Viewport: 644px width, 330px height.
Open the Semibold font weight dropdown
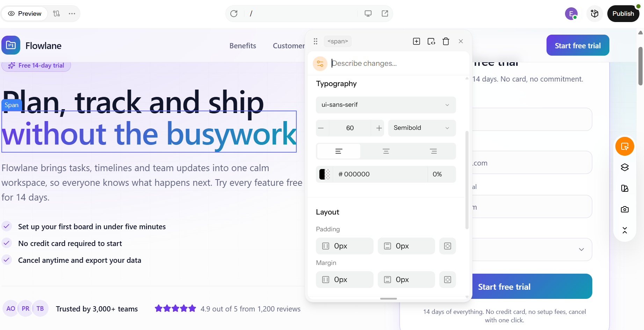422,128
